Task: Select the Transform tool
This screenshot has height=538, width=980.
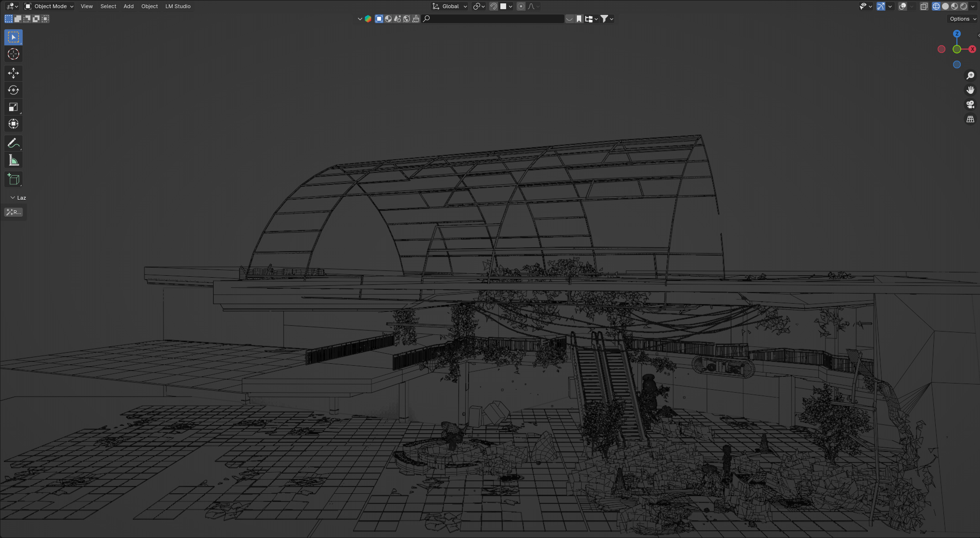Action: [x=13, y=124]
